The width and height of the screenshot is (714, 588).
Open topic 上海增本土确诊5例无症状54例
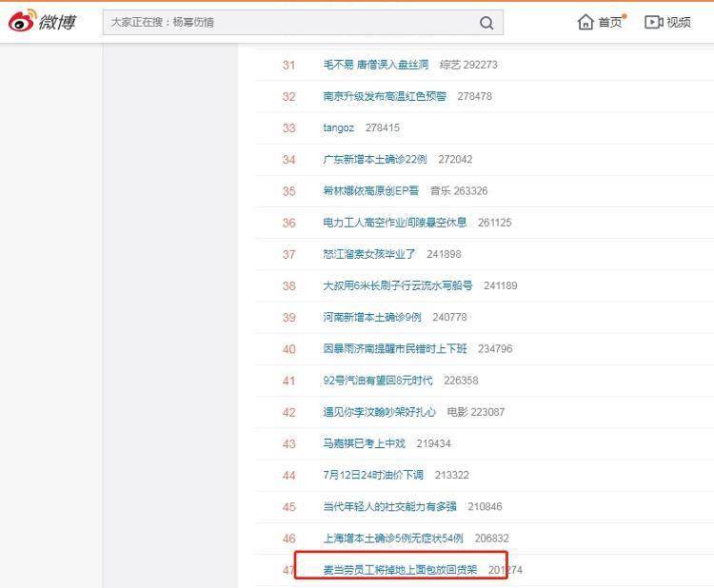tap(393, 539)
